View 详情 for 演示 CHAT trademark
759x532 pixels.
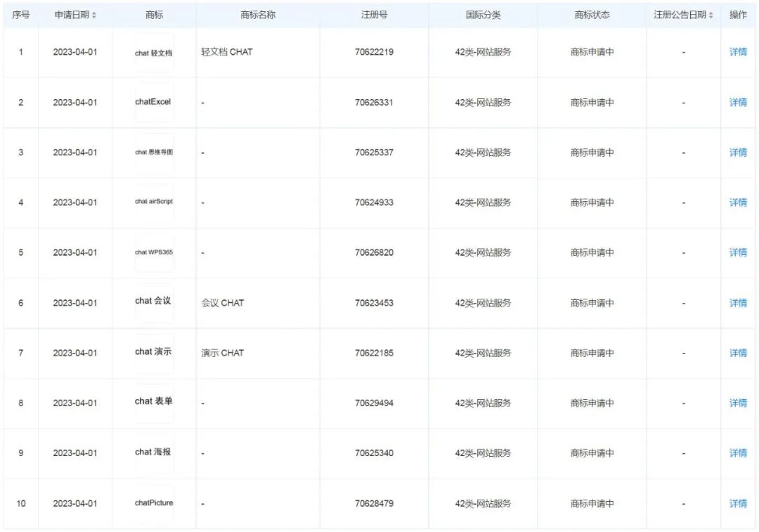tap(738, 353)
